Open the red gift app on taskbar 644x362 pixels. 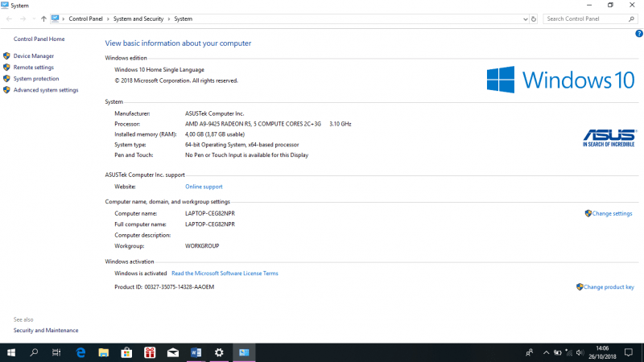point(150,352)
